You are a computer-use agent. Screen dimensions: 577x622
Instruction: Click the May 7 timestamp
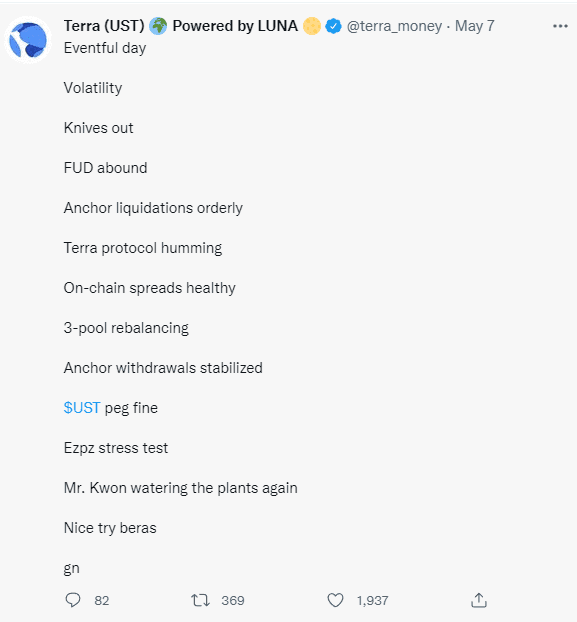(x=475, y=26)
